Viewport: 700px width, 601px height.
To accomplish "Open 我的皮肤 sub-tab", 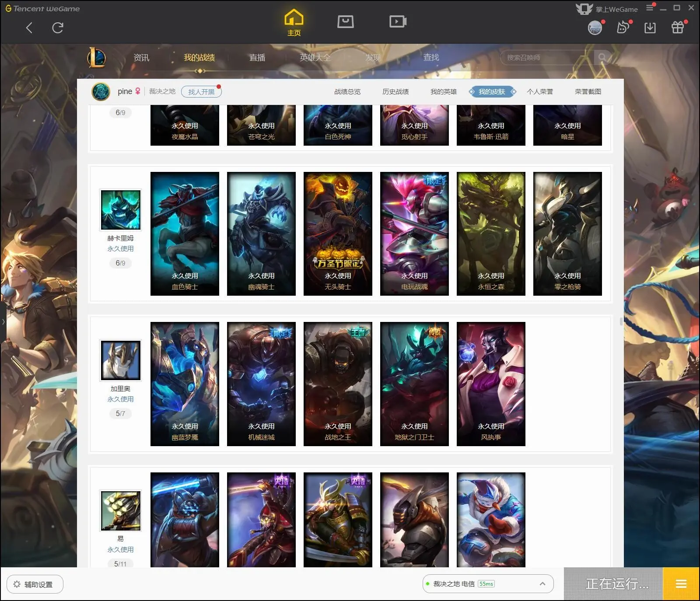I will (492, 92).
